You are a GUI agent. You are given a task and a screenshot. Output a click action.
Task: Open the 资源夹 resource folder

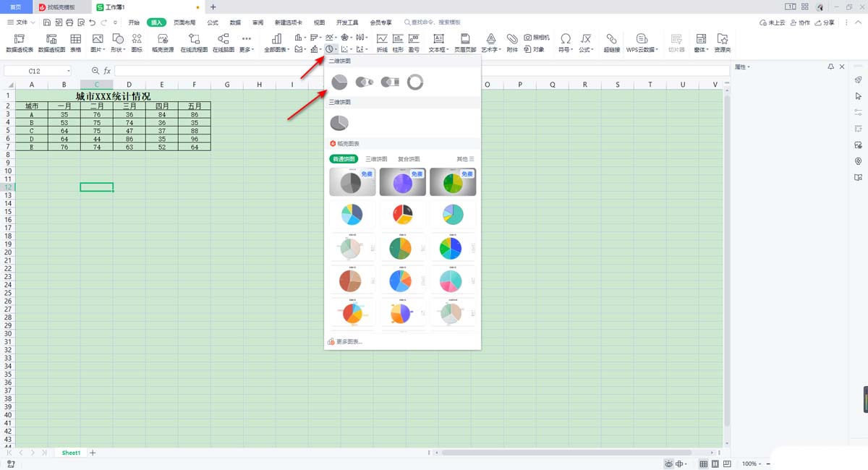[x=722, y=43]
